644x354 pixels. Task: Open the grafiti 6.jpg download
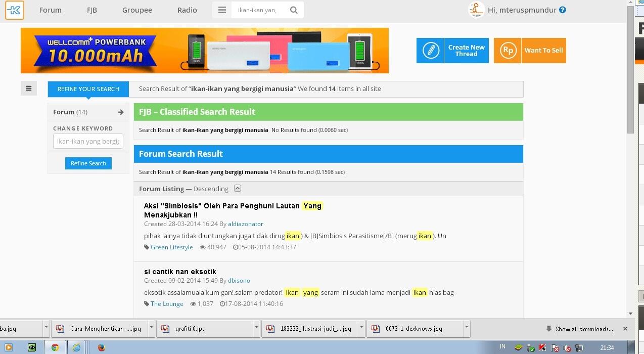205,329
